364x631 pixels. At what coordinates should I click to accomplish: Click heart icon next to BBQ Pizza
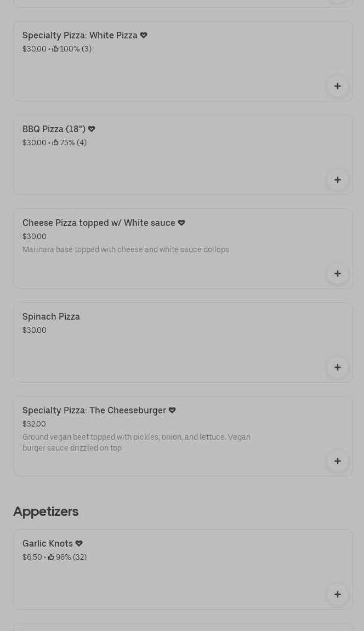[x=92, y=129]
